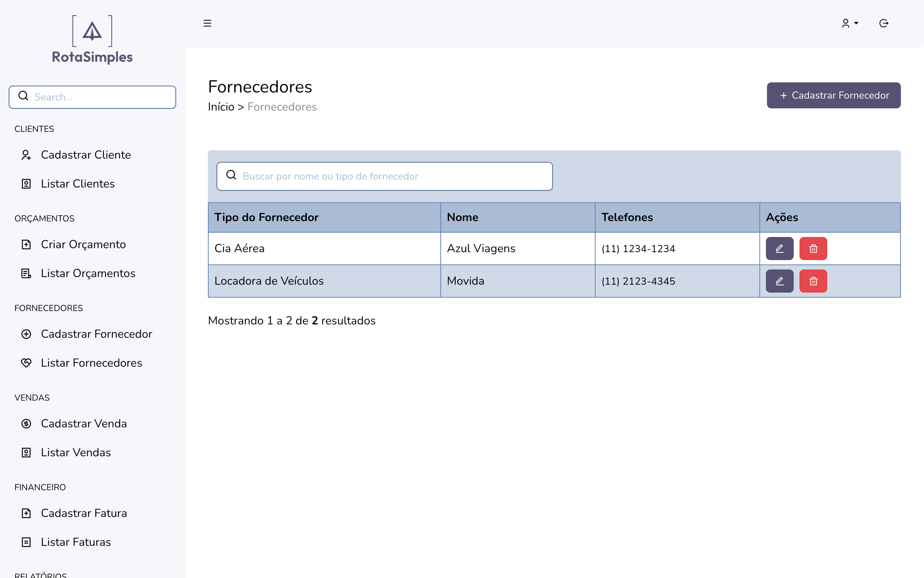The width and height of the screenshot is (924, 578).
Task: Click the + Cadastrar Fornecedor button
Action: (833, 95)
